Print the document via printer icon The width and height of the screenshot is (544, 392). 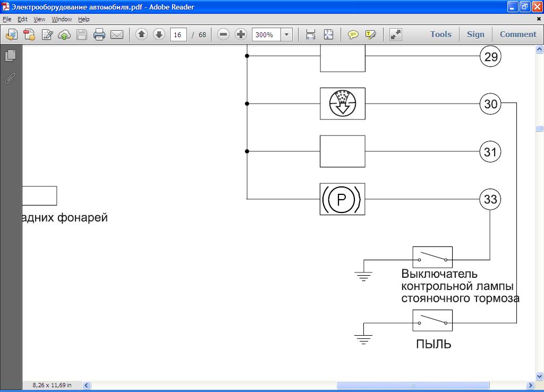click(99, 35)
